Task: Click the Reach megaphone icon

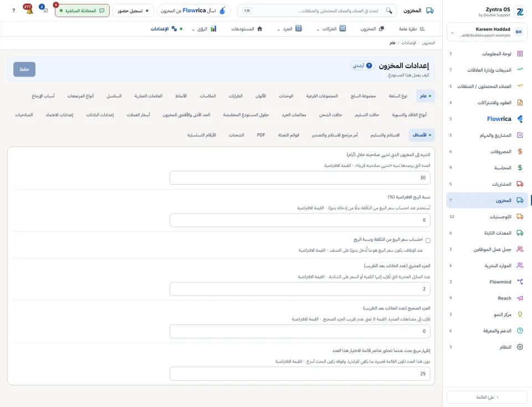Action: click(x=520, y=298)
